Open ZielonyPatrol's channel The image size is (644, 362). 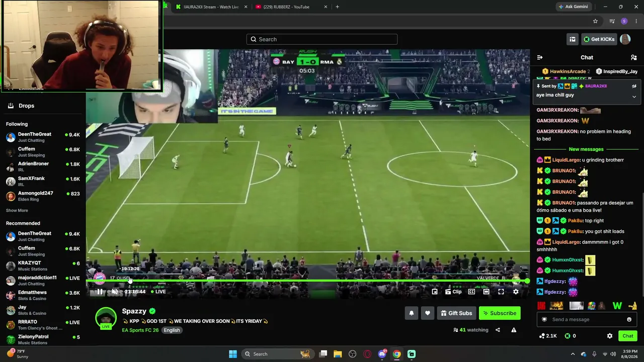[x=42, y=339]
